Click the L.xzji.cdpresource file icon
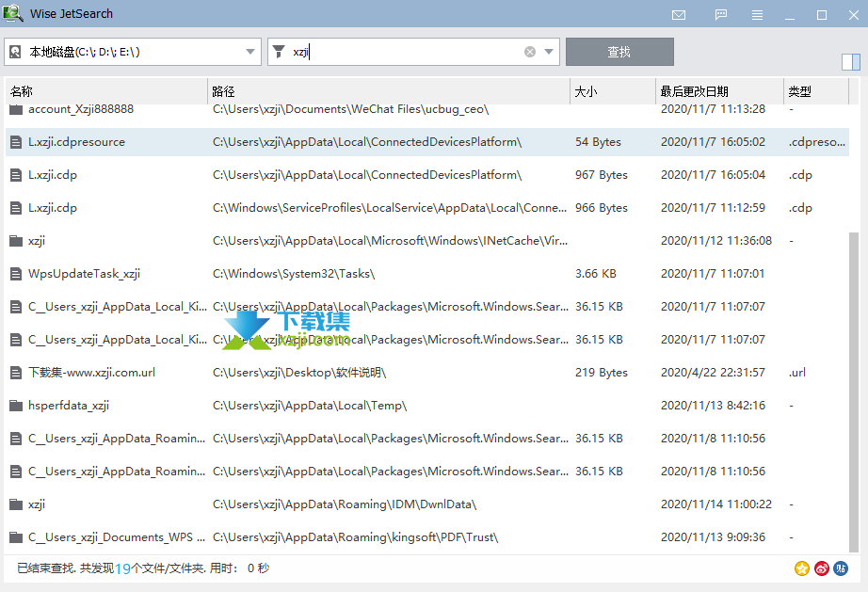 (x=16, y=142)
